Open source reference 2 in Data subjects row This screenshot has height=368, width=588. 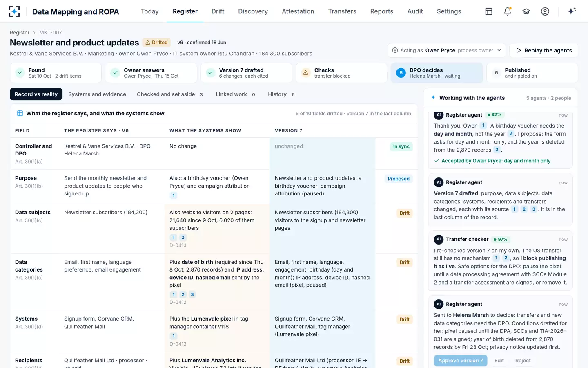(x=183, y=237)
